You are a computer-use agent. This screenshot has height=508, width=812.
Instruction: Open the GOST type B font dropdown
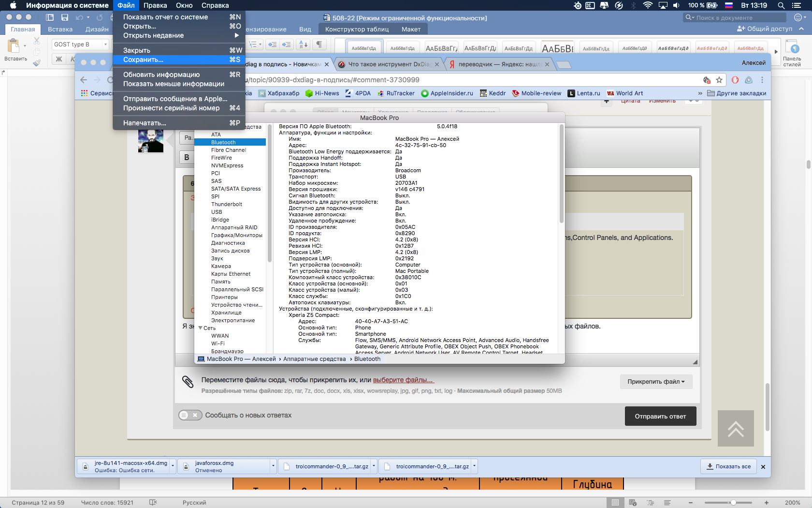point(105,45)
